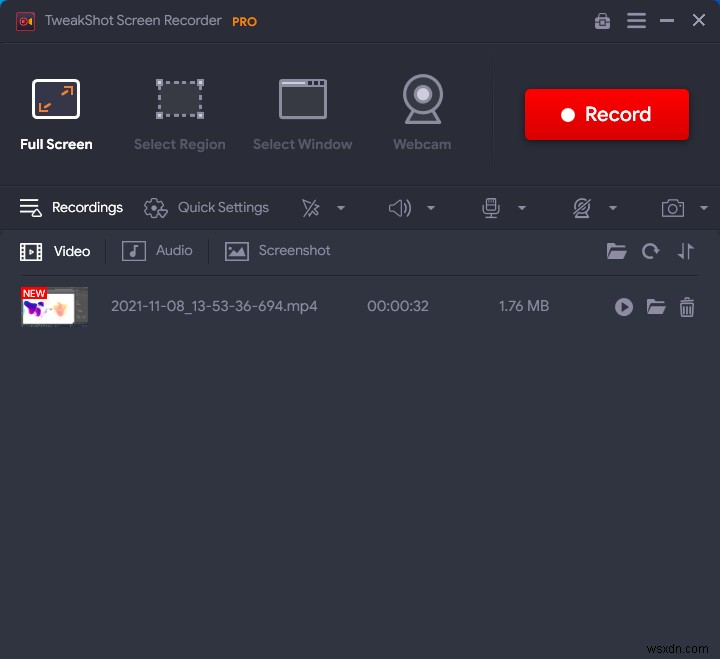
Task: Select Webcam recording mode
Action: point(422,113)
